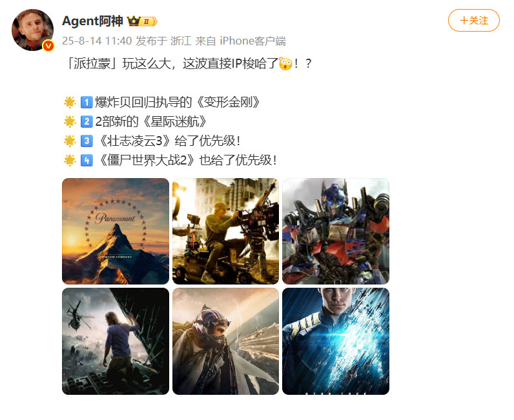Open the film crew camera thumbnail
The height and width of the screenshot is (420, 514).
pyautogui.click(x=225, y=232)
